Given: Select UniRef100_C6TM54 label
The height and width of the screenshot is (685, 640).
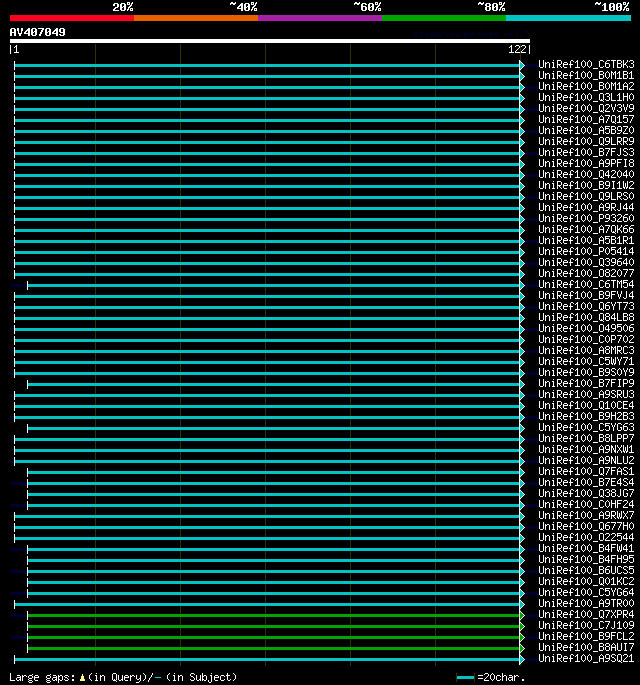Looking at the screenshot, I should 586,285.
